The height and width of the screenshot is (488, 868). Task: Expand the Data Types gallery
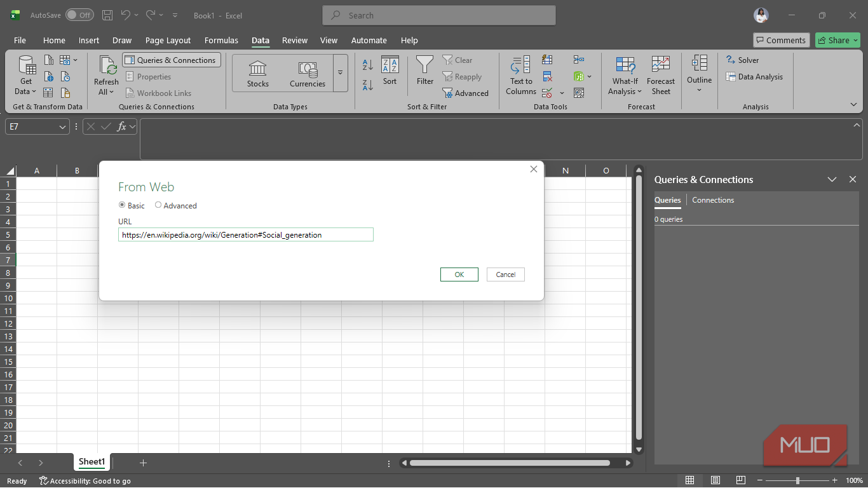(x=341, y=73)
